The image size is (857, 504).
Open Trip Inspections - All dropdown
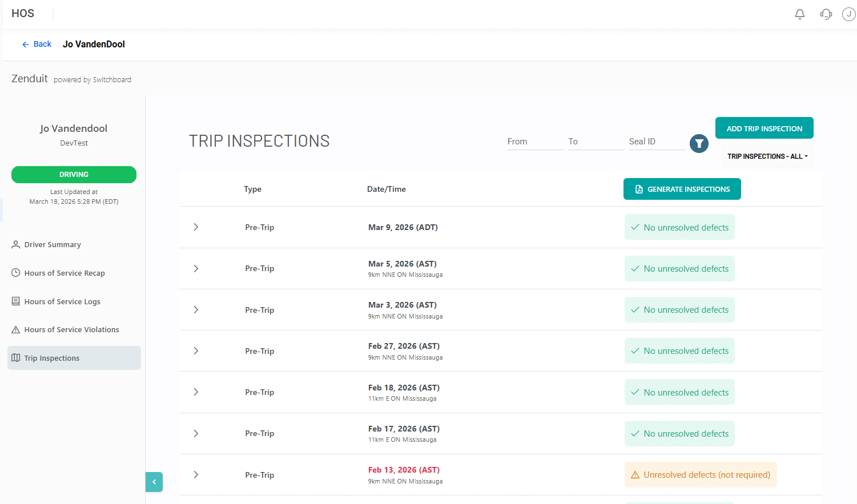(x=767, y=156)
